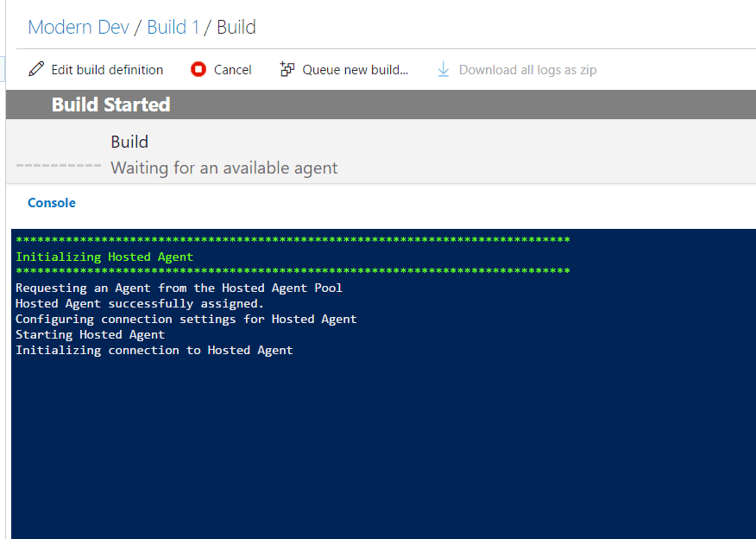The image size is (756, 539).
Task: Select the Build Started header bar
Action: (381, 105)
